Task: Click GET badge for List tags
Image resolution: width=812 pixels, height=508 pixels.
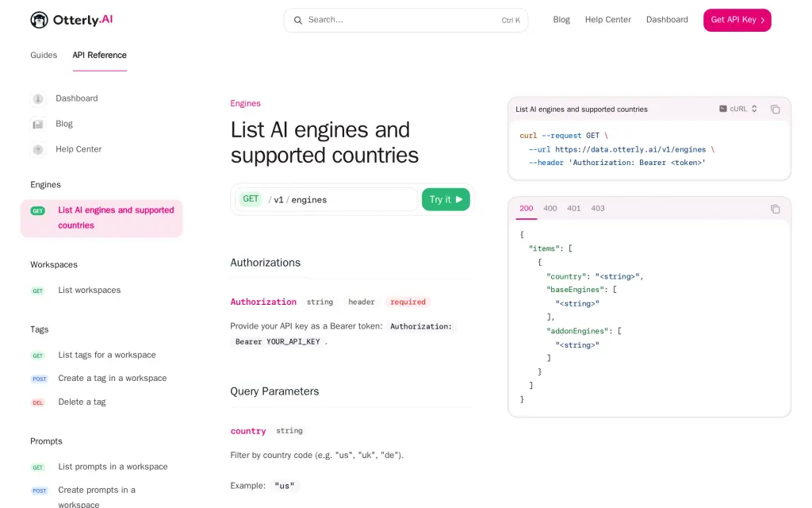Action: pos(38,356)
